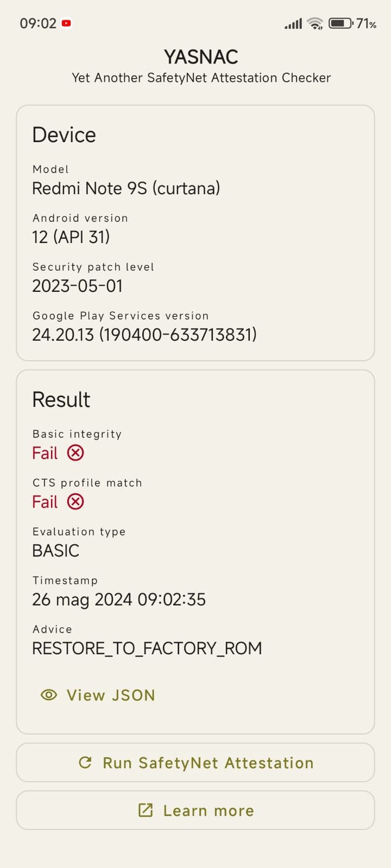
Task: Open the View JSON link
Action: pos(98,695)
